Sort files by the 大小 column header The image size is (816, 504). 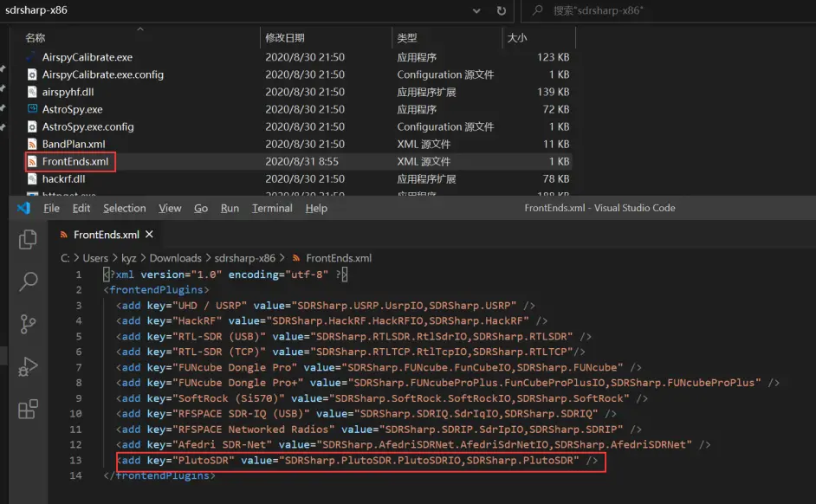517,38
